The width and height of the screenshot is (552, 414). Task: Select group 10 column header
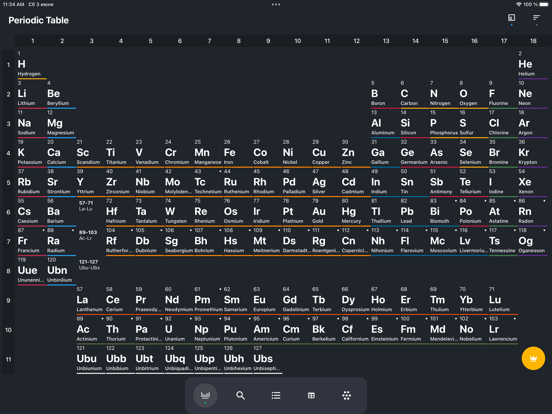(x=297, y=41)
